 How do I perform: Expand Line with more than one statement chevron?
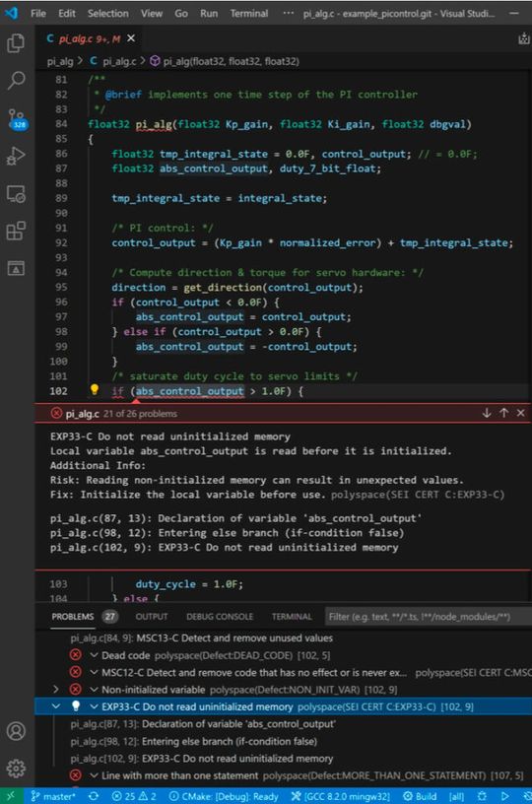(x=94, y=775)
